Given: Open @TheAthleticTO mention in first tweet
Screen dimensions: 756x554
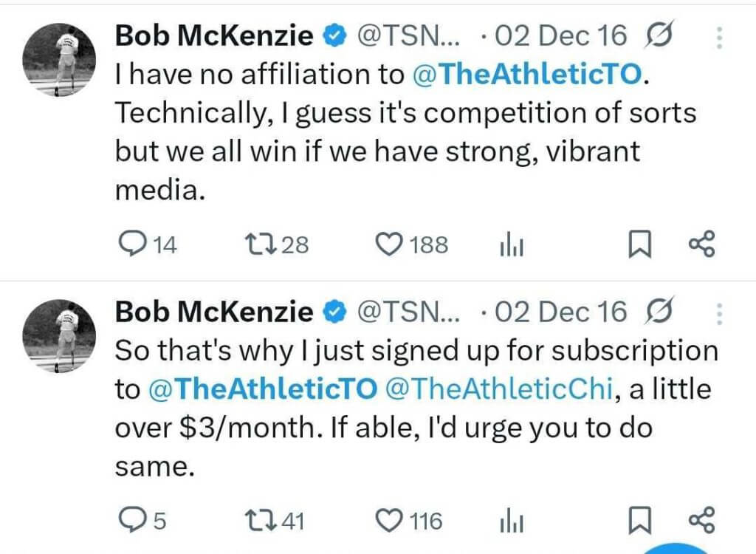Looking at the screenshot, I should point(526,74).
